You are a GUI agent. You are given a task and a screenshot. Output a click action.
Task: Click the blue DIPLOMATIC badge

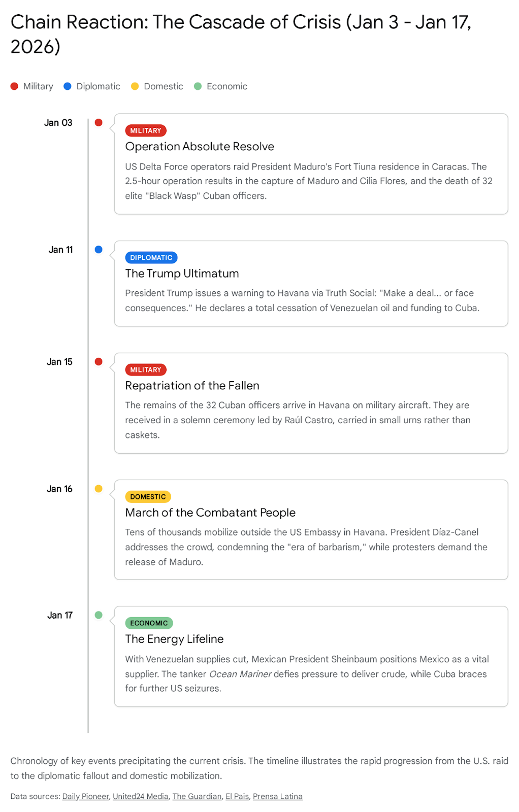[x=151, y=258]
